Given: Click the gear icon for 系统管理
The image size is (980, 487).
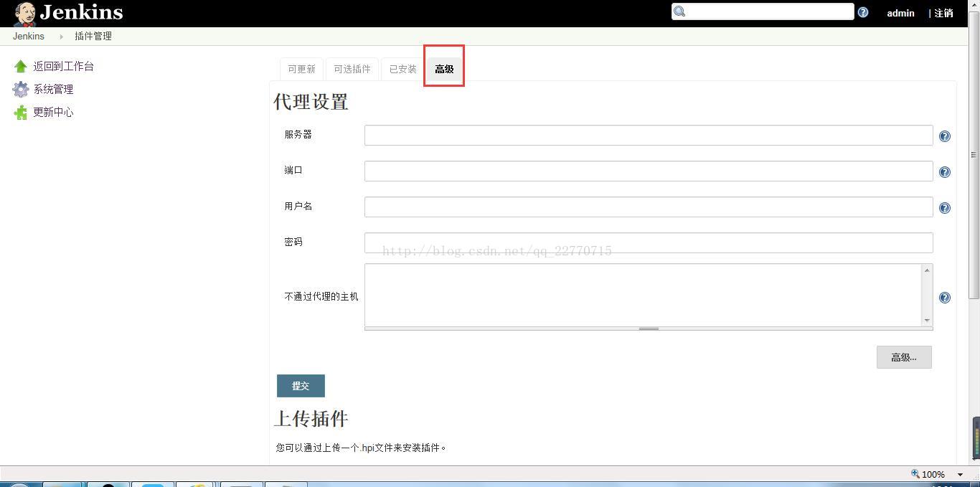Looking at the screenshot, I should (x=21, y=89).
